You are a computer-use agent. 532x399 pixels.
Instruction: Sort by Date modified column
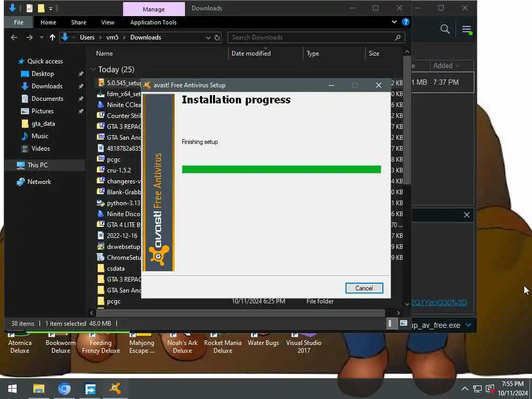(x=251, y=54)
